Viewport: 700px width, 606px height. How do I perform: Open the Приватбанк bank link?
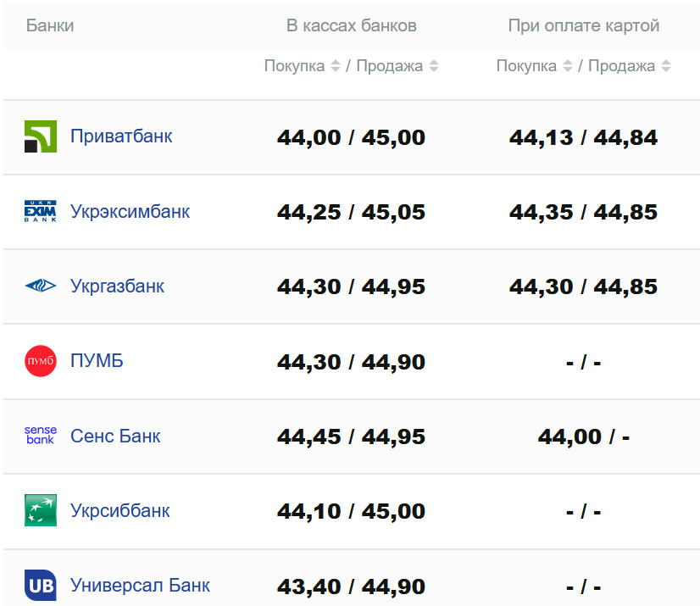tap(121, 136)
